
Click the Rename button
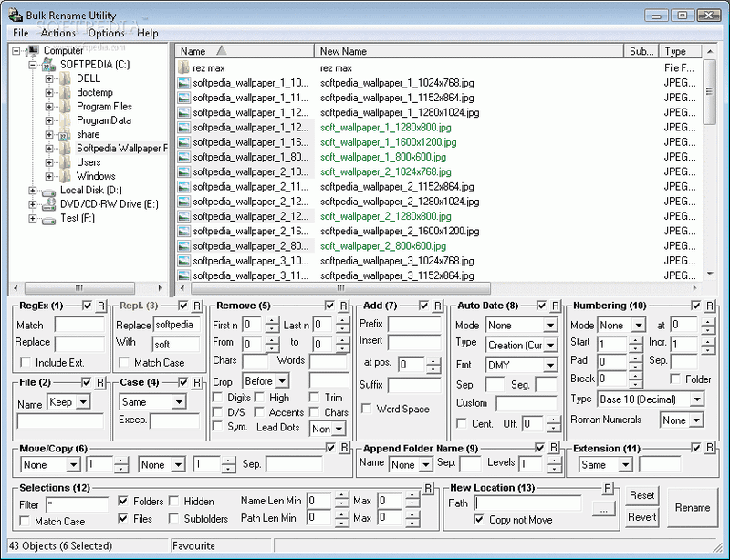click(x=693, y=508)
